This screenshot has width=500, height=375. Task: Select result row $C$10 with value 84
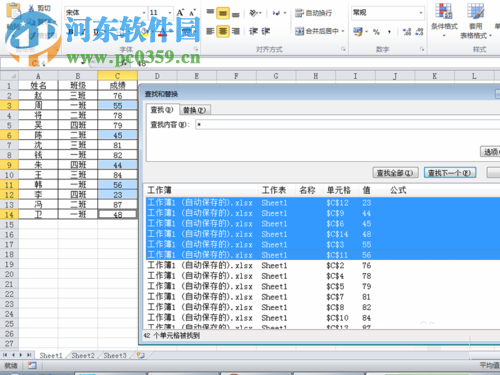pos(323,318)
